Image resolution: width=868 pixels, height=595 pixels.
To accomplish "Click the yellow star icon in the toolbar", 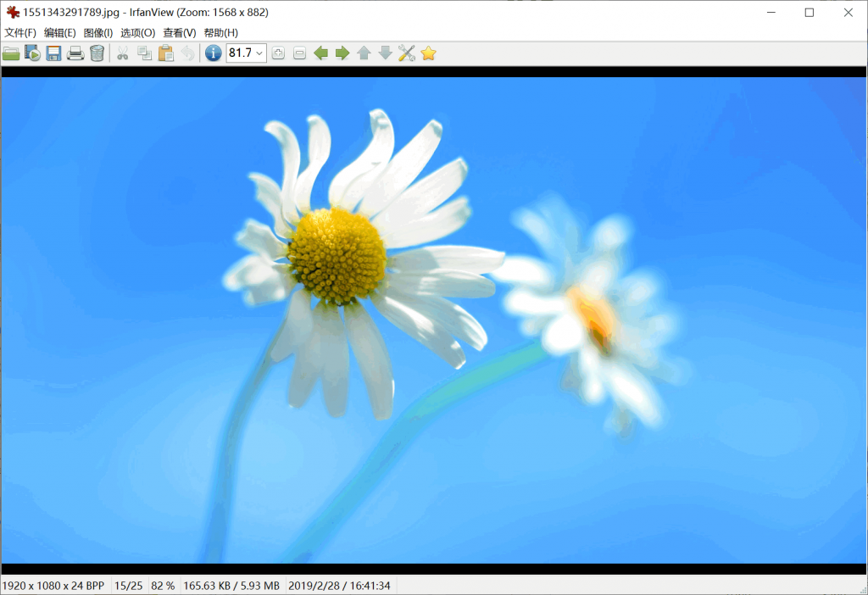I will (x=428, y=53).
